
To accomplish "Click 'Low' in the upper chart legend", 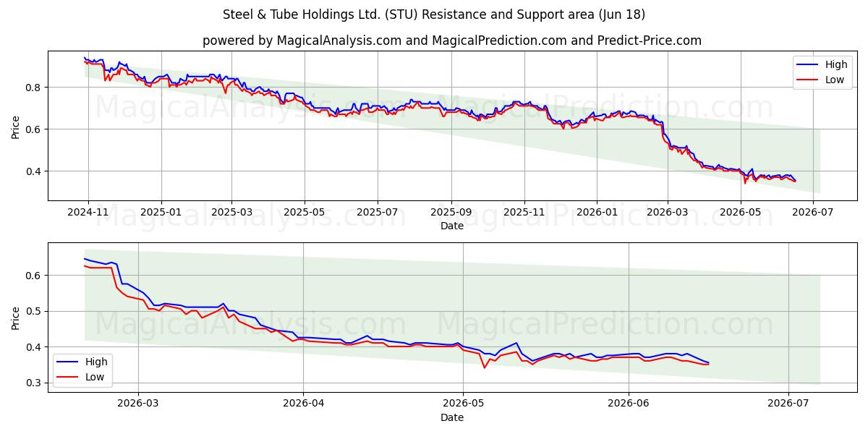I will pos(835,80).
